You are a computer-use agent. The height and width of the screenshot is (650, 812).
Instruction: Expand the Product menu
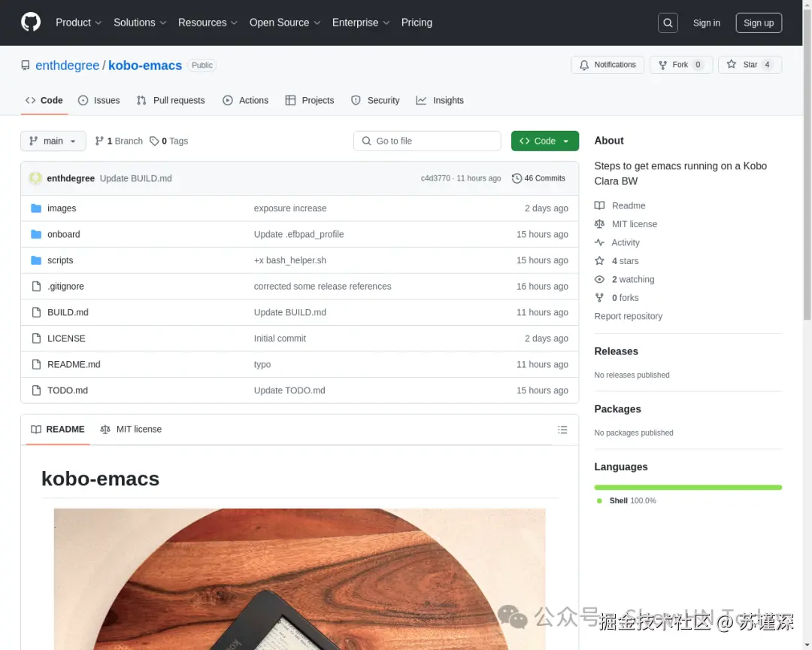[78, 23]
